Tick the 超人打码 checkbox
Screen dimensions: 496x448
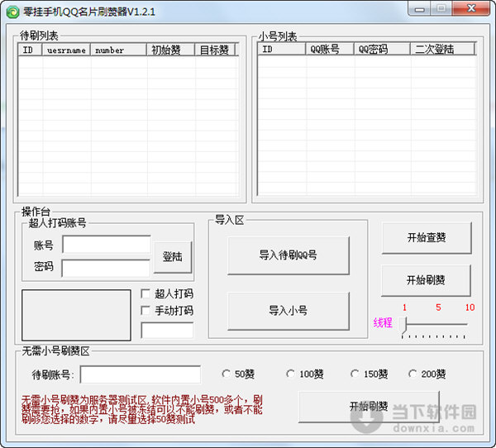pos(145,293)
